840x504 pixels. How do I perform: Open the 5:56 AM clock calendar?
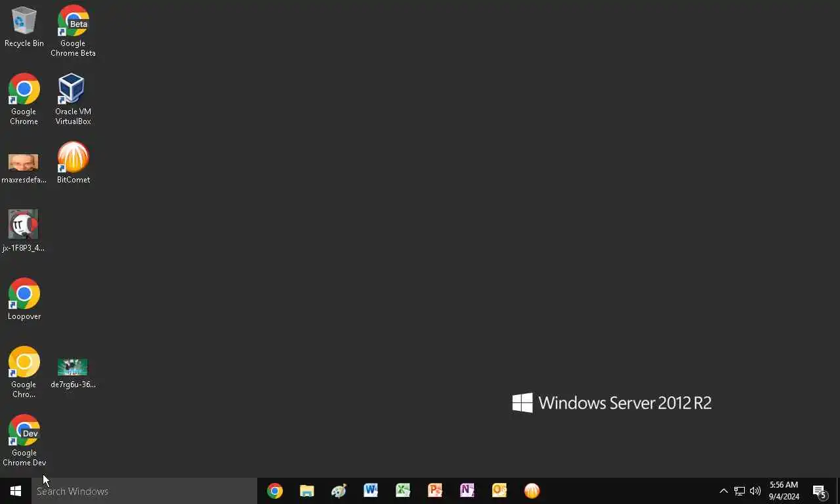(784, 491)
